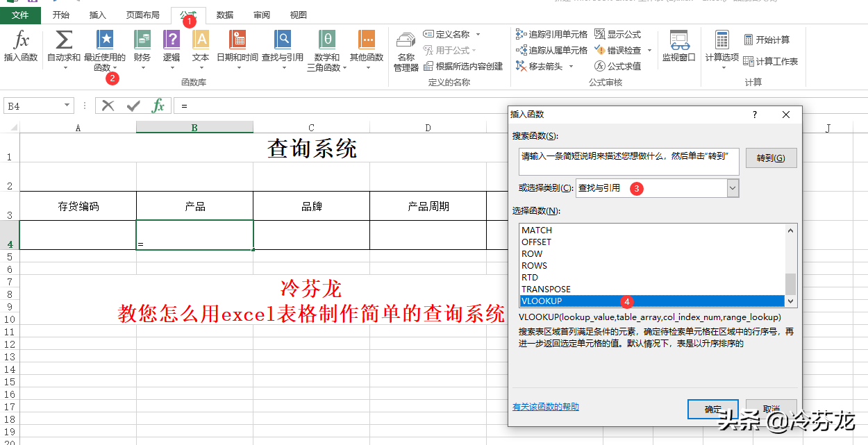Switch to the View (视图) tab
This screenshot has width=868, height=445.
click(299, 15)
